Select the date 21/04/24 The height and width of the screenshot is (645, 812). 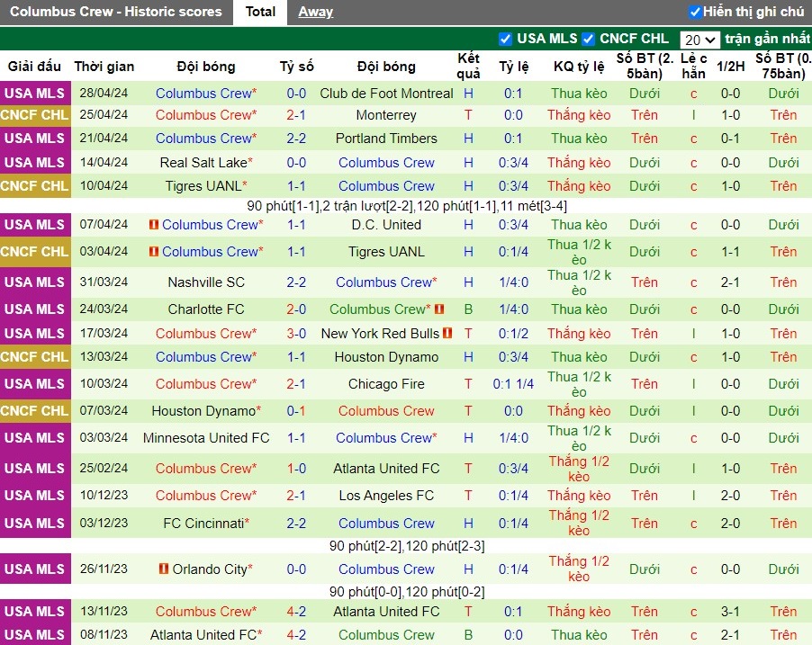tap(104, 139)
